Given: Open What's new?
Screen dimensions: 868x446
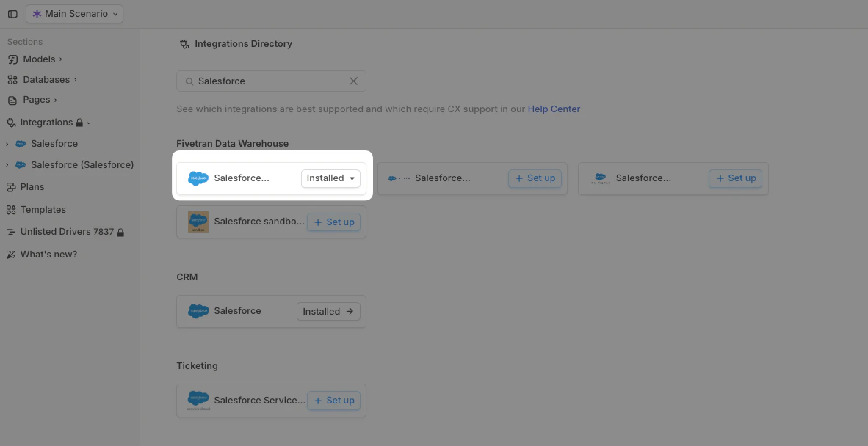Looking at the screenshot, I should tap(48, 255).
